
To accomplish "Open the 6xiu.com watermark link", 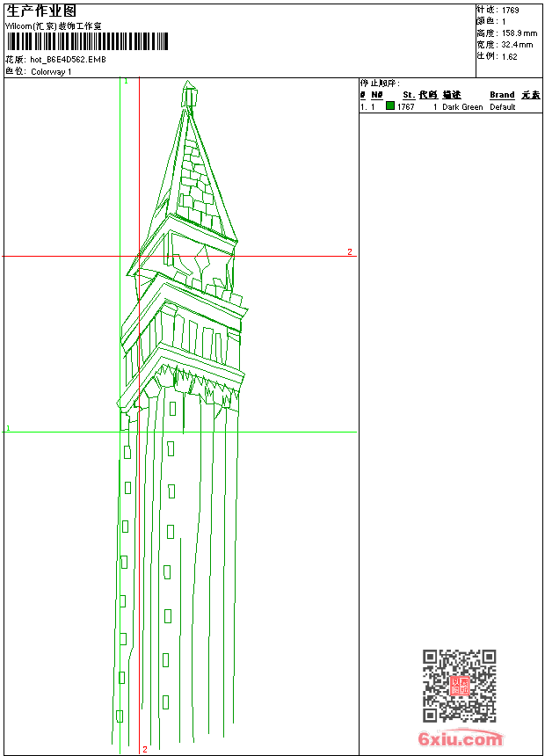I will (x=460, y=739).
